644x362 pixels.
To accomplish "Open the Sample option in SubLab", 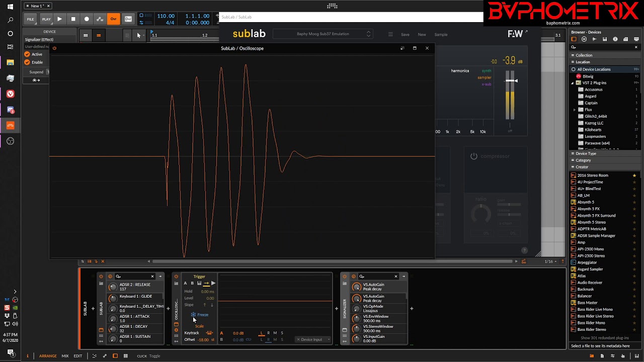I will [x=441, y=35].
